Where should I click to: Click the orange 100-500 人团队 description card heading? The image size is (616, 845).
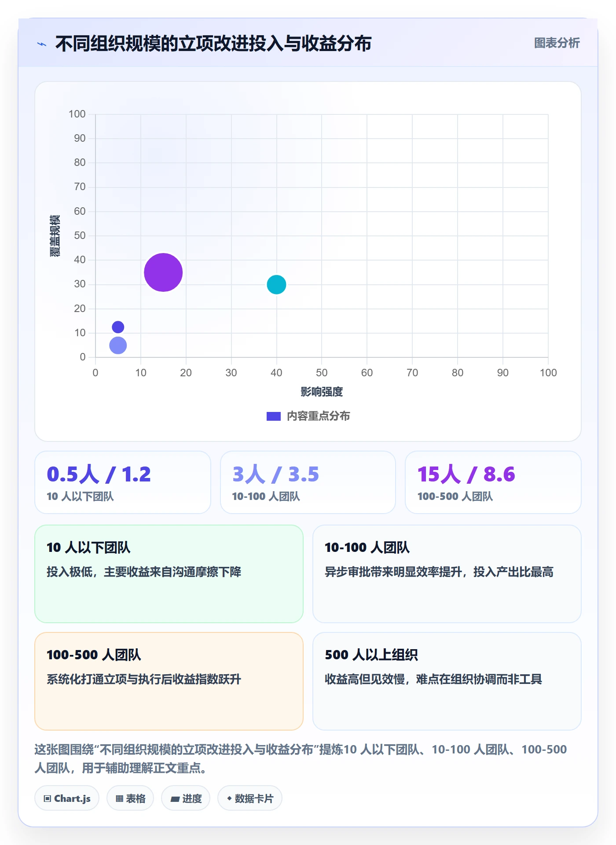pyautogui.click(x=94, y=655)
